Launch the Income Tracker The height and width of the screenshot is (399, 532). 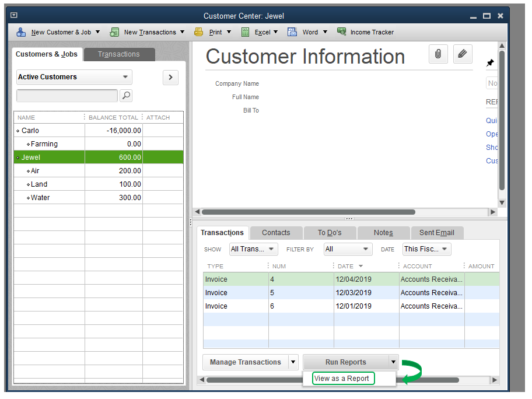[342, 32]
